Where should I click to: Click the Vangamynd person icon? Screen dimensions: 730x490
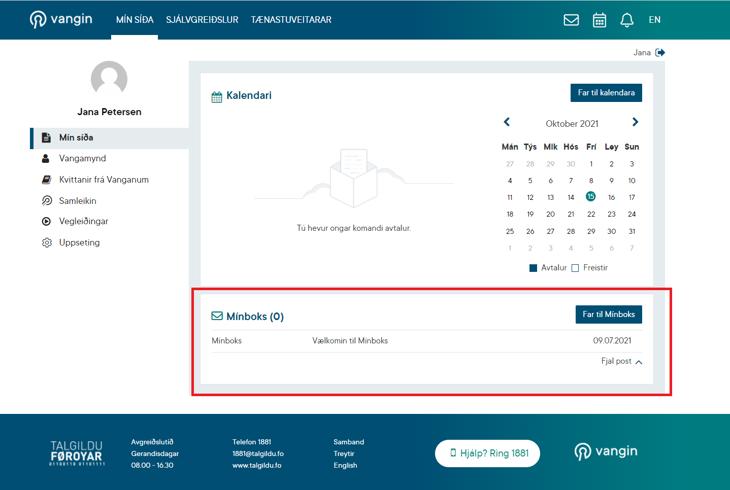[46, 158]
